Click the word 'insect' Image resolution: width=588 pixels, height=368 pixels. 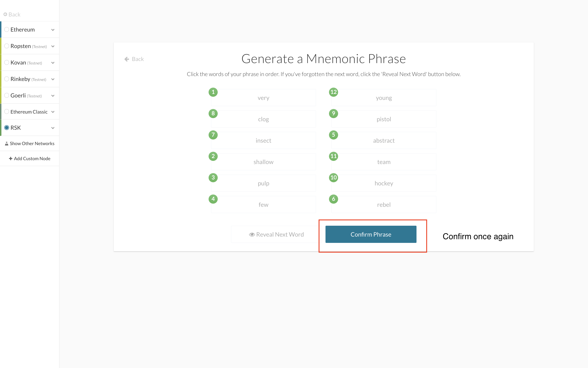pyautogui.click(x=263, y=140)
